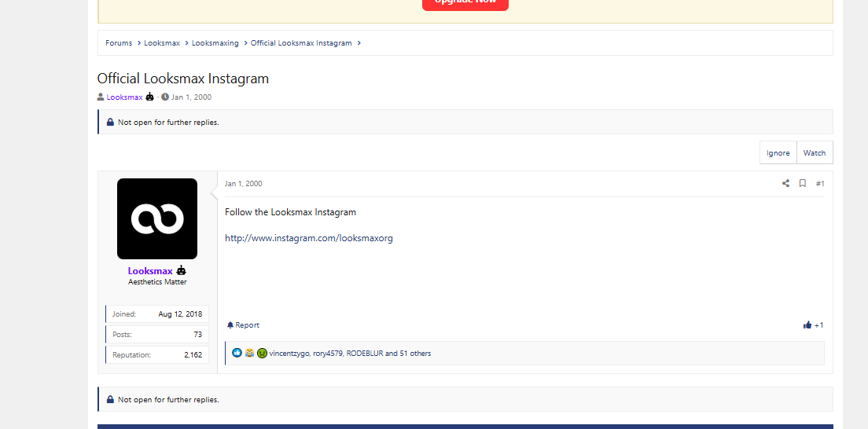Click the red Upgrade Now button
Image resolution: width=868 pixels, height=429 pixels.
pos(465,3)
